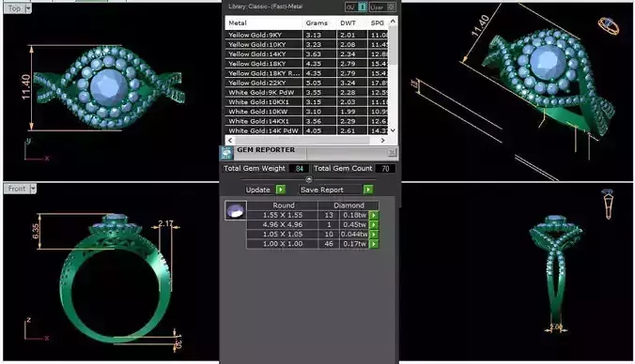The image size is (635, 364).
Task: Click the 0.044tw weight cell
Action: pos(354,235)
